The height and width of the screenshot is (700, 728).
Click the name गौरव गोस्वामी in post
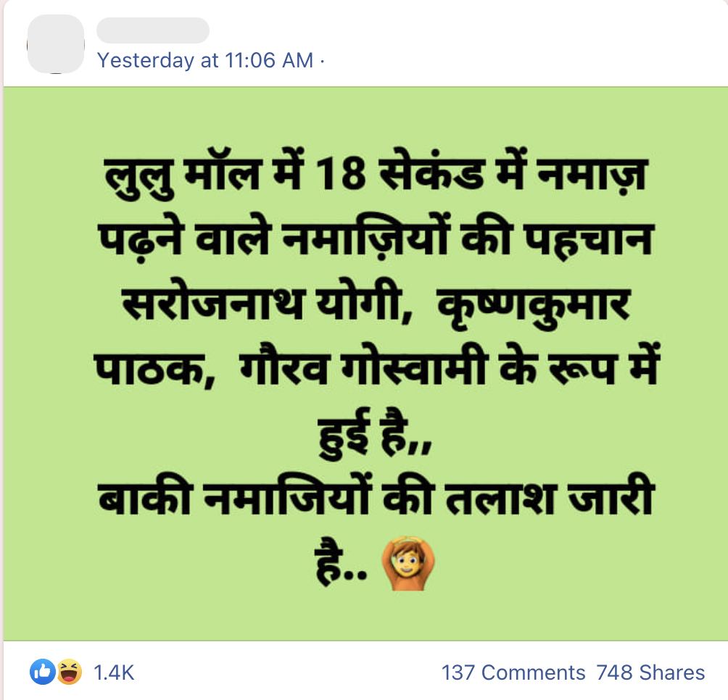[x=363, y=370]
